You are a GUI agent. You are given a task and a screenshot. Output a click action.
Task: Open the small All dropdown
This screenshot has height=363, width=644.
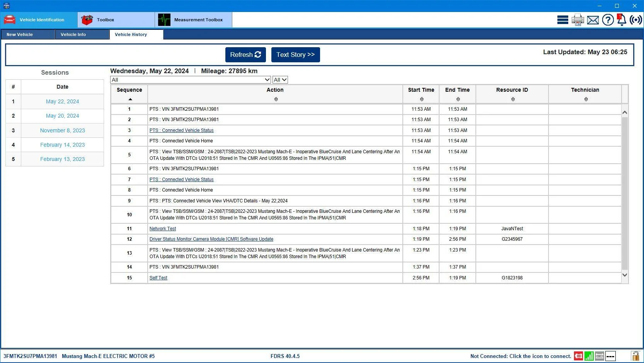point(280,80)
